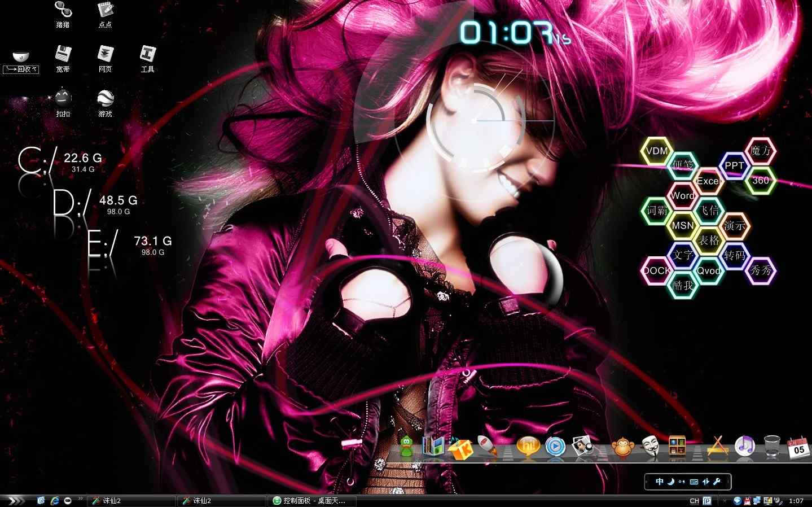Launch the VDM hexagon shortcut
Screen dimensions: 812x507
[657, 151]
